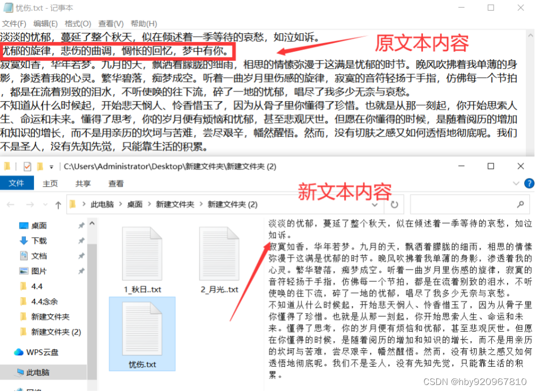
Task: Open the 文件 tab in File Explorer
Action: 16,183
